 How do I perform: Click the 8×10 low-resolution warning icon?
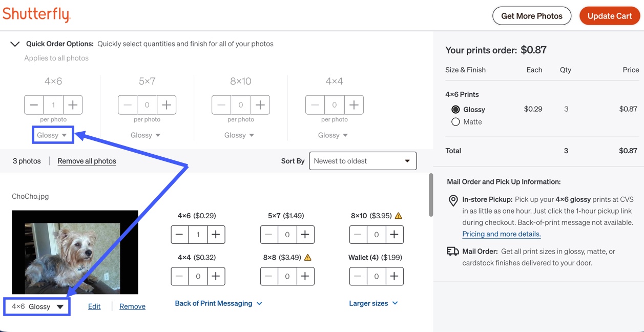(399, 216)
